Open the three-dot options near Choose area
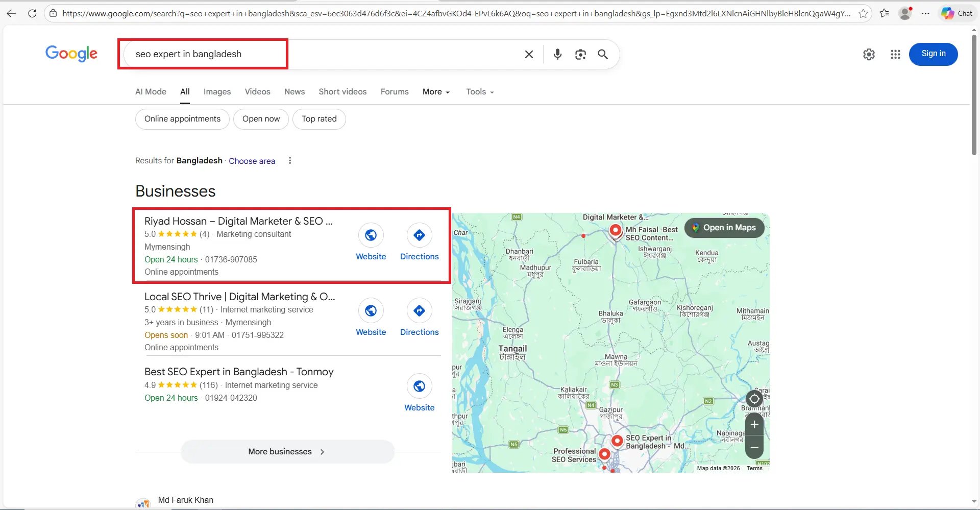The width and height of the screenshot is (980, 510). coord(289,160)
